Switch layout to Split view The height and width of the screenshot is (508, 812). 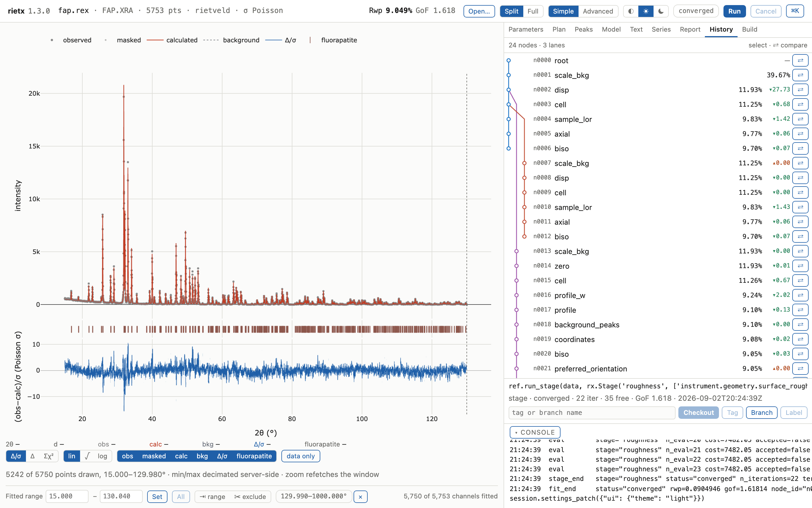click(511, 11)
